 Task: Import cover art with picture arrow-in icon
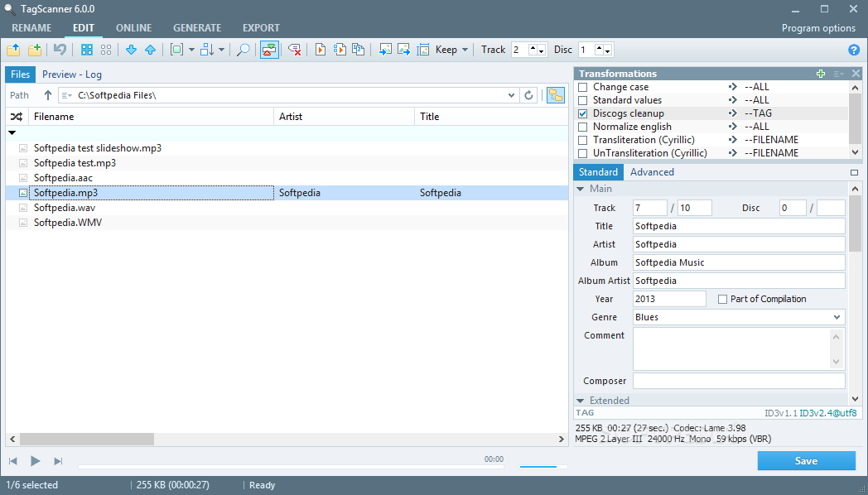coord(385,50)
